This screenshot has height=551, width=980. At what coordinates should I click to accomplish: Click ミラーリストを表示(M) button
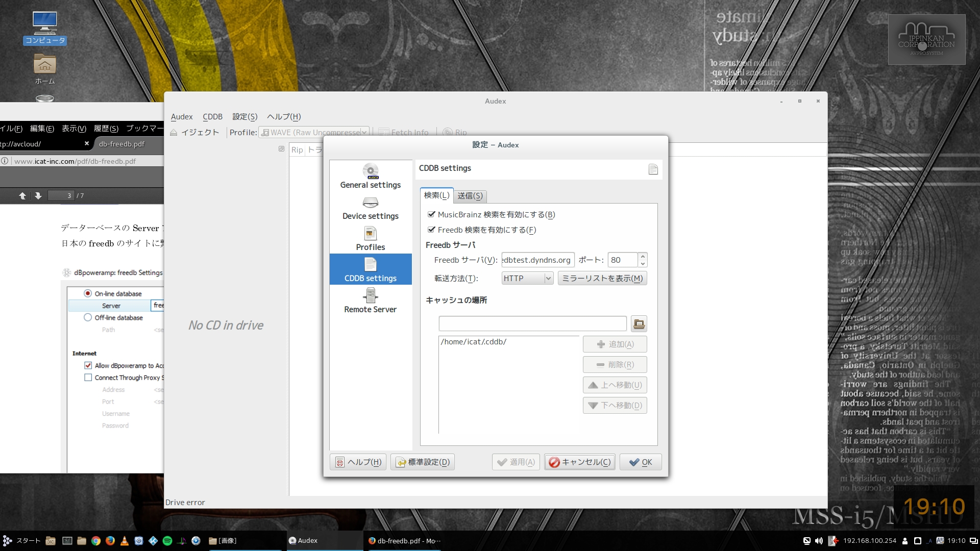(602, 278)
